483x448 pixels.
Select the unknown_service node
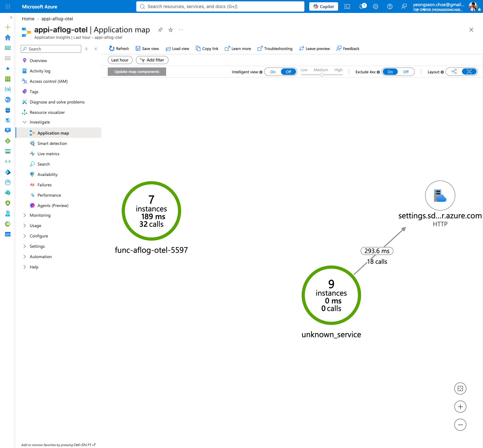[331, 295]
